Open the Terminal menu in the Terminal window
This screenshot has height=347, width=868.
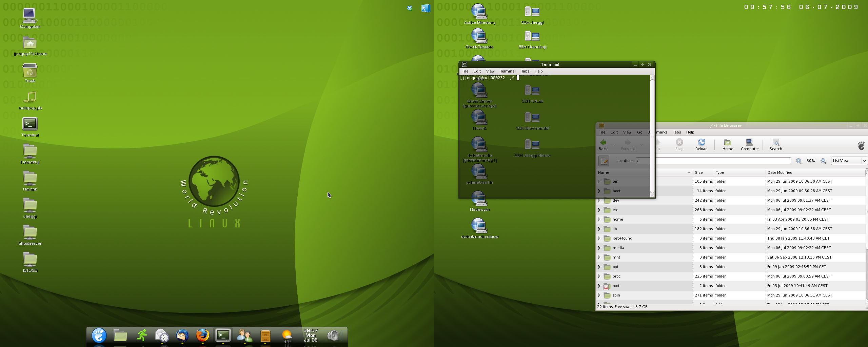(x=508, y=71)
